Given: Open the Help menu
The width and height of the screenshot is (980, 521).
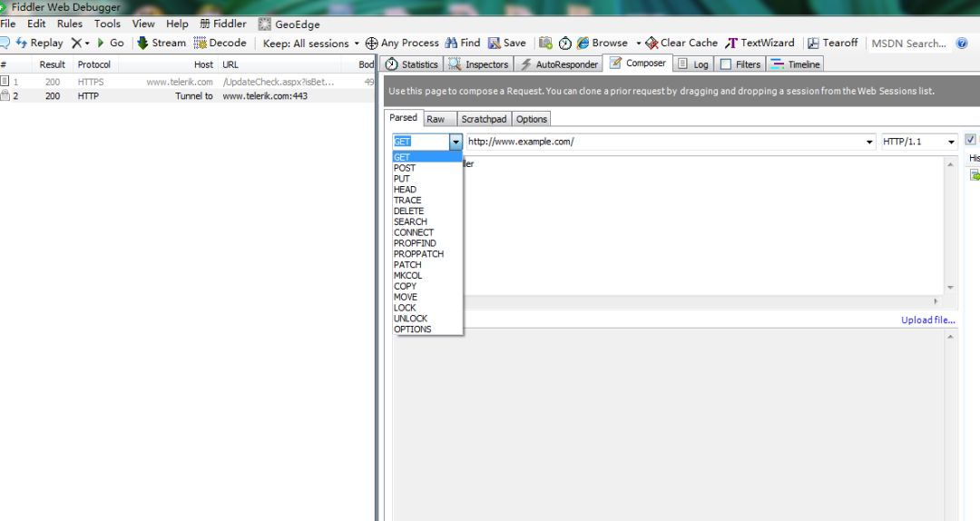Looking at the screenshot, I should (x=177, y=24).
